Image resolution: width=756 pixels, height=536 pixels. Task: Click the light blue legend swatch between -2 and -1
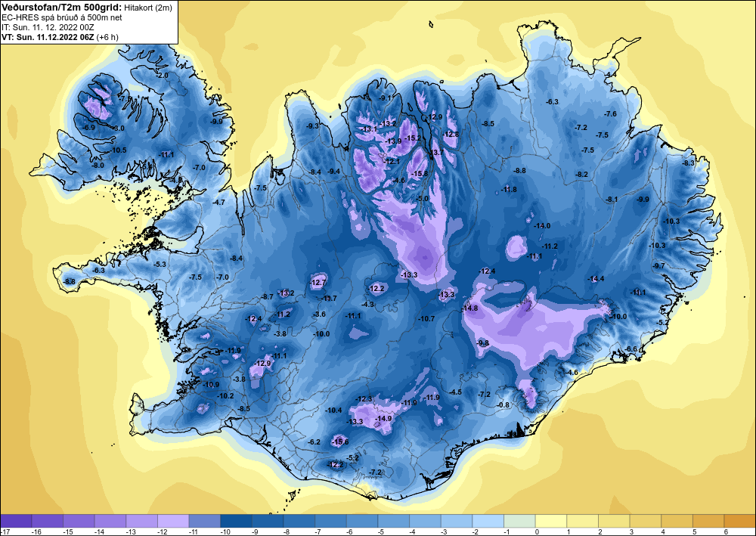(488, 521)
